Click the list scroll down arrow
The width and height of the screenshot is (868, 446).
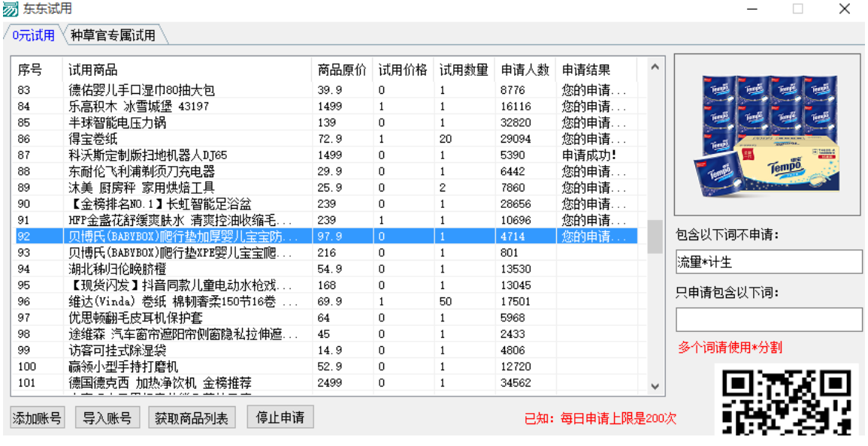pos(655,387)
